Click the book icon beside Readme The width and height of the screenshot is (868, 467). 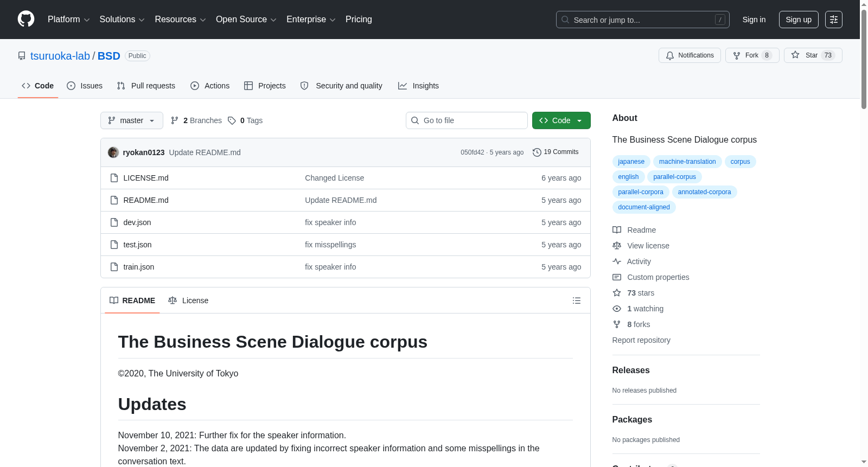coord(617,230)
